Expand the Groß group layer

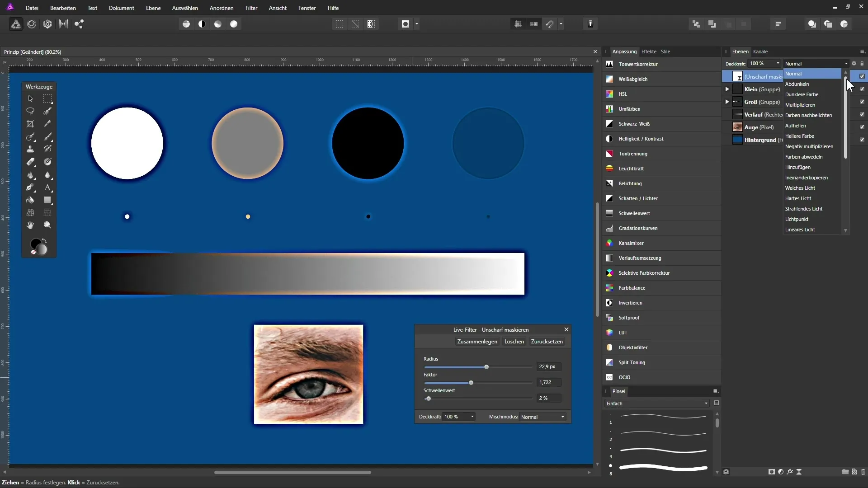727,102
